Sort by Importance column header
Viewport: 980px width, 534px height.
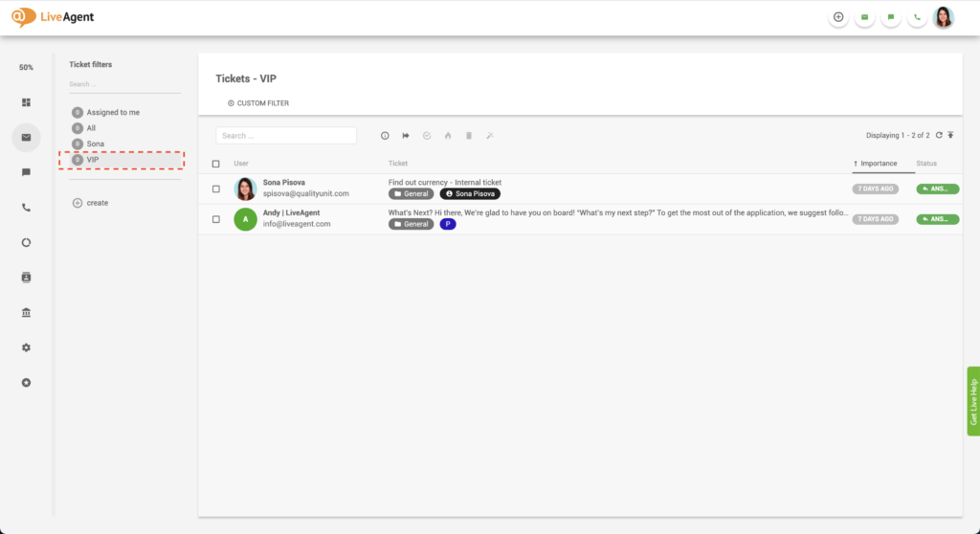pos(879,164)
